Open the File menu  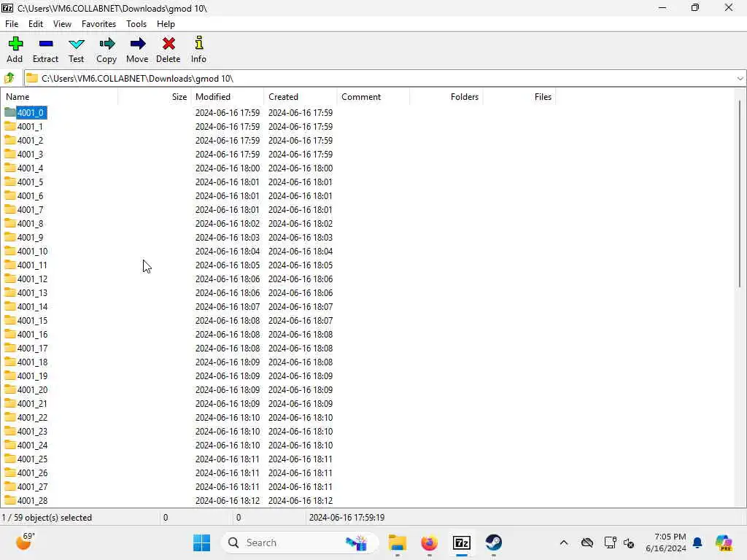[x=12, y=24]
